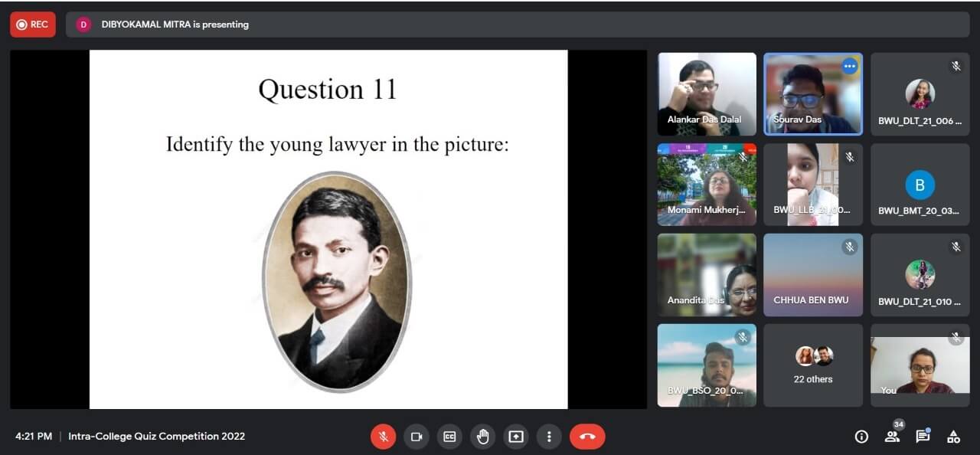Toggle the camera on or off
This screenshot has width=980, height=455.
(416, 437)
